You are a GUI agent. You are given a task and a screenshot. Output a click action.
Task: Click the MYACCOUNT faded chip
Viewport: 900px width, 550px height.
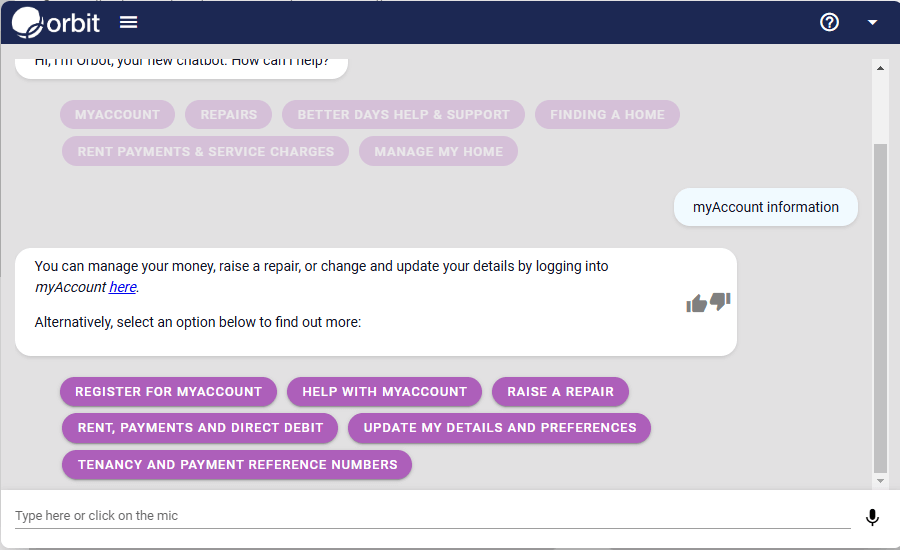tap(117, 114)
